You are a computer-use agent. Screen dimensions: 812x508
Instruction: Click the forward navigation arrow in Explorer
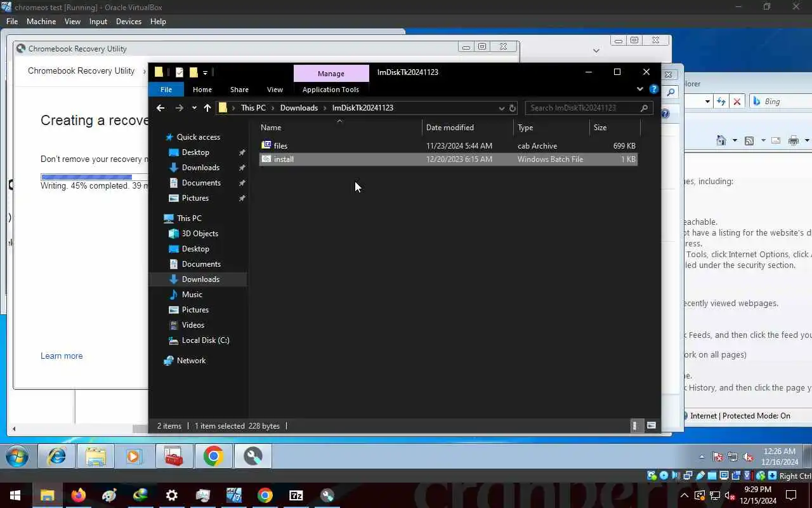pos(179,108)
